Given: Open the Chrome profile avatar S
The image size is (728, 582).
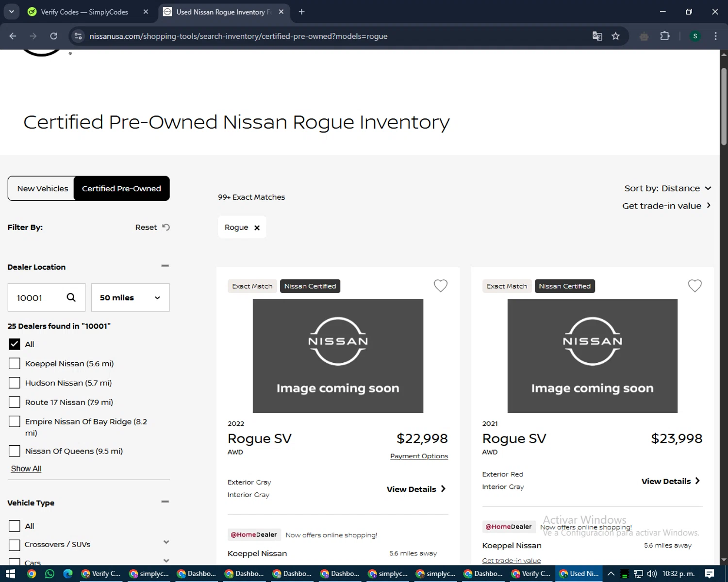Looking at the screenshot, I should (695, 36).
